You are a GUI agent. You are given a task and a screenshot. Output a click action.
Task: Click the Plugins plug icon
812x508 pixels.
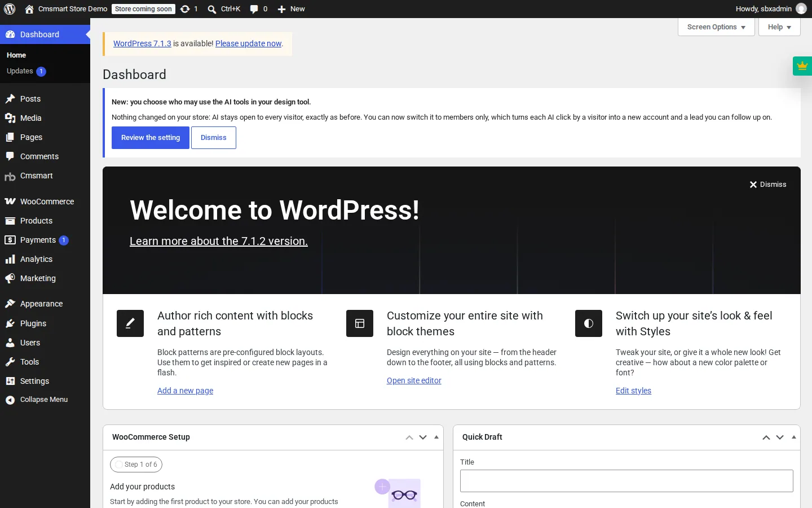pos(10,323)
